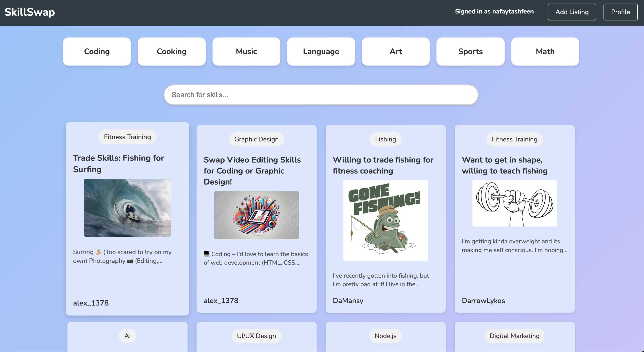Select the Cooking category
The image size is (644, 352).
[x=172, y=51]
